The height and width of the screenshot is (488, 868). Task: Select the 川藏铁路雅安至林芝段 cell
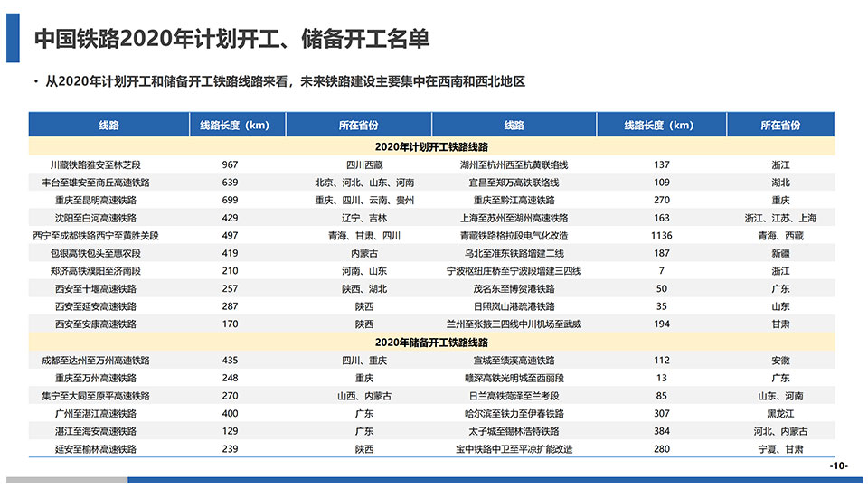point(96,164)
